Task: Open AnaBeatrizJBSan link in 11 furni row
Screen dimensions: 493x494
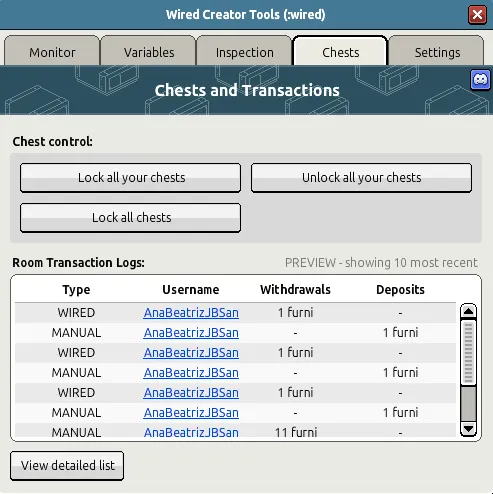Action: click(191, 432)
